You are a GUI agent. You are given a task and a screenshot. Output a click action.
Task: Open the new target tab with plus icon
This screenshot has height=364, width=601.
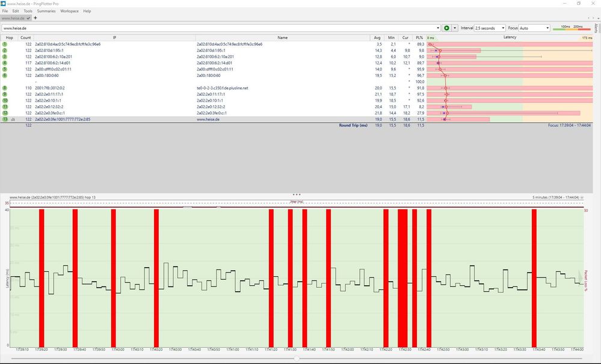coord(35,18)
